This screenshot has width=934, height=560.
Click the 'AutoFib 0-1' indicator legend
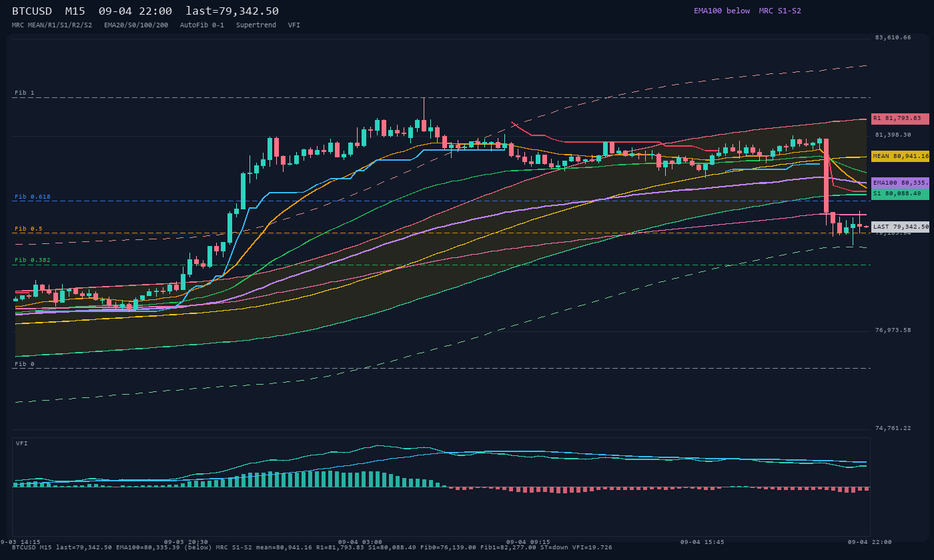[202, 25]
